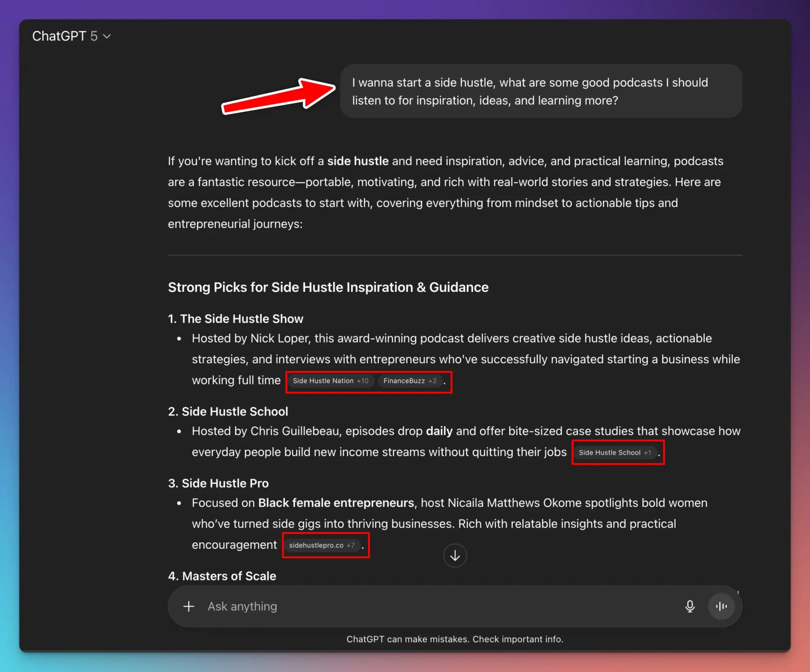Viewport: 810px width, 672px height.
Task: Click the plus attachment icon
Action: coord(189,606)
